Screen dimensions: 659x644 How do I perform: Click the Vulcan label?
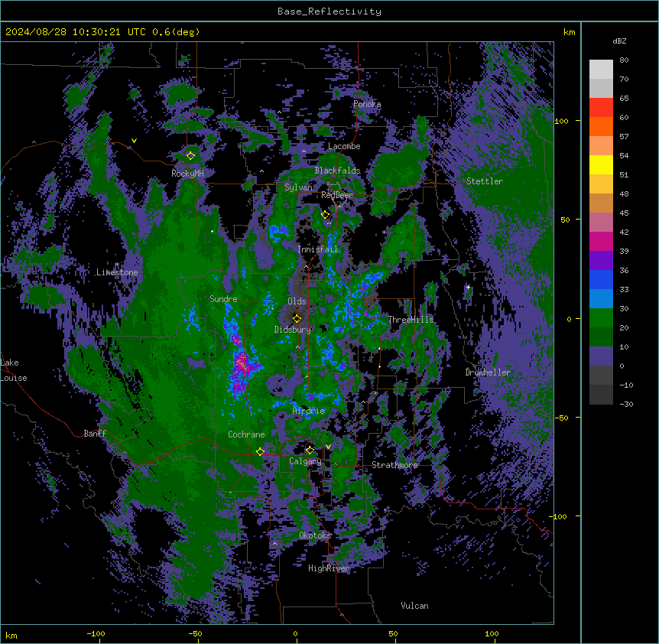coord(415,606)
